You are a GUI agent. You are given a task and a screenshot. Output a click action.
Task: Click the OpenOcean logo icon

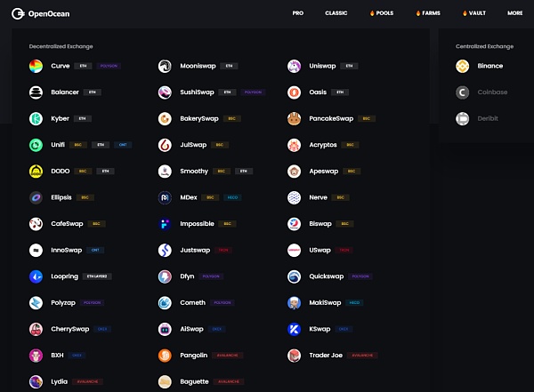click(x=18, y=13)
